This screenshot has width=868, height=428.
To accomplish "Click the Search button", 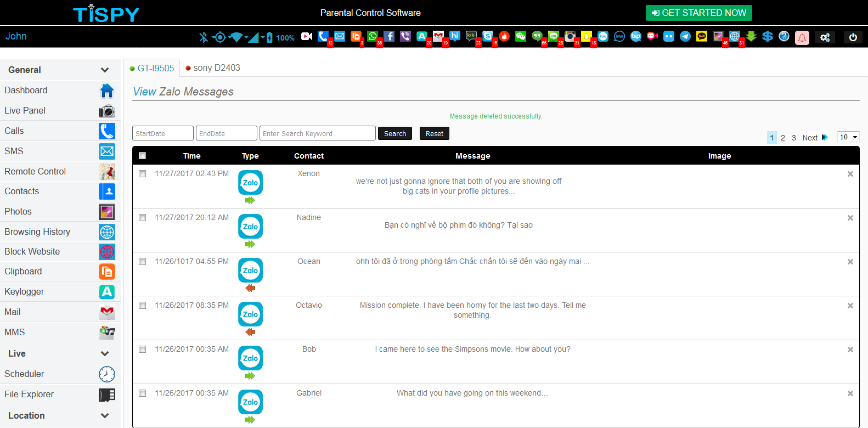I will point(395,133).
